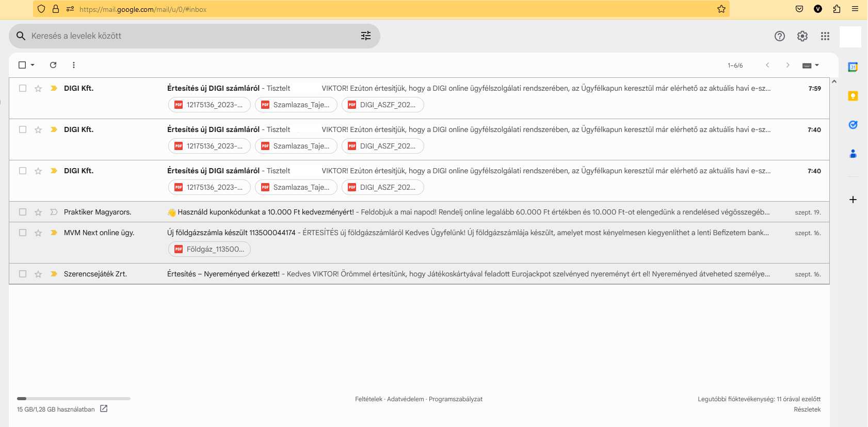This screenshot has height=427, width=868.
Task: Open Google Tasks side panel
Action: [x=853, y=125]
